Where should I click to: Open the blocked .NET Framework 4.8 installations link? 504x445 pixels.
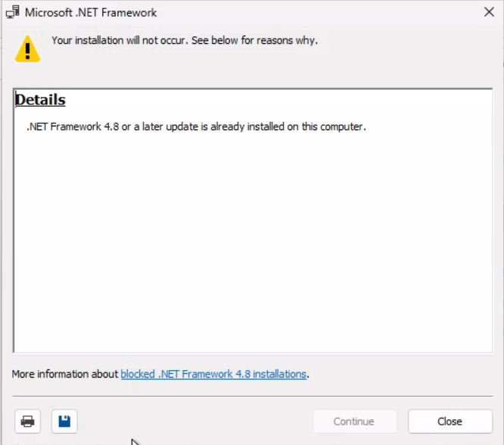pos(213,374)
